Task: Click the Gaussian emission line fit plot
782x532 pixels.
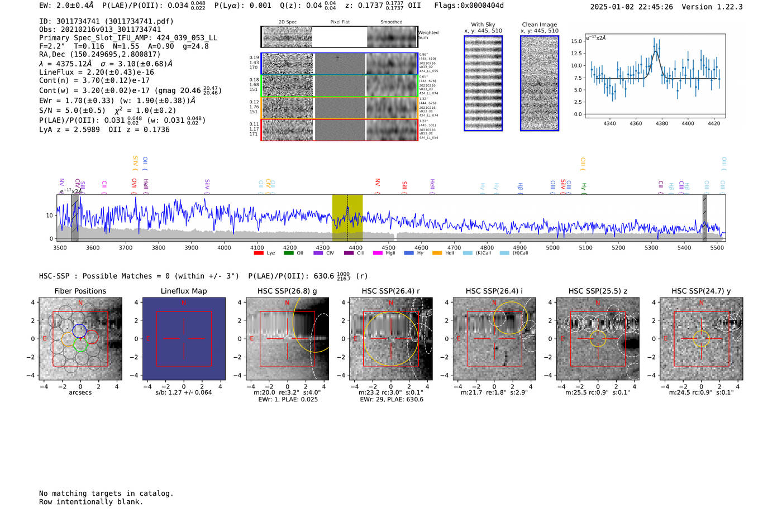Action: click(655, 76)
